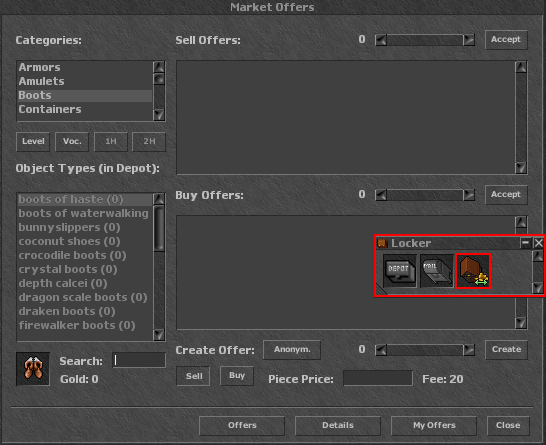Open the Mail inbox icon in Locker
546x445 pixels.
[436, 271]
